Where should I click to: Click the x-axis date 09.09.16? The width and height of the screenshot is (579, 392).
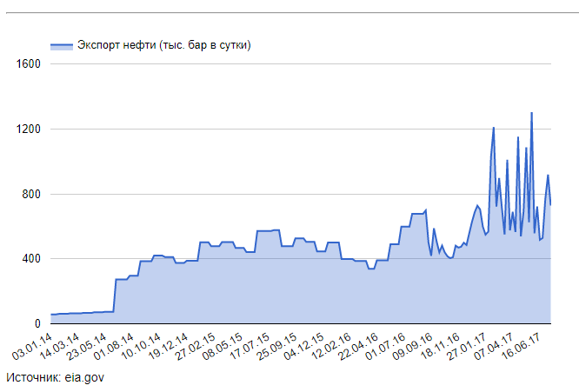click(412, 346)
